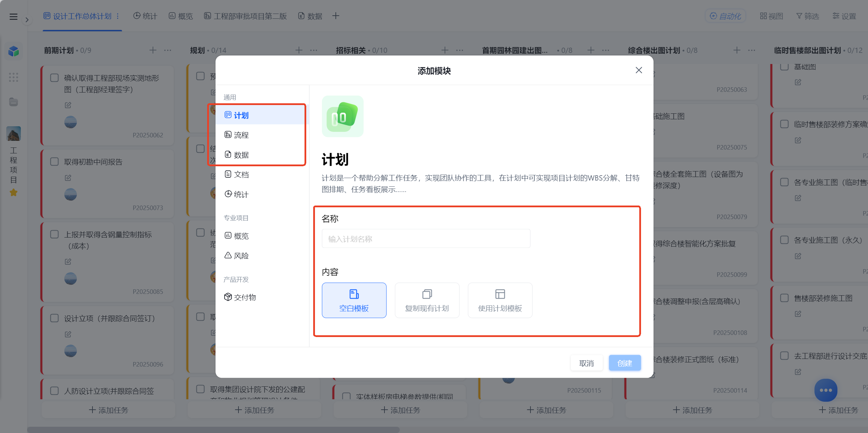Switch to the 统计 tab

[x=145, y=16]
